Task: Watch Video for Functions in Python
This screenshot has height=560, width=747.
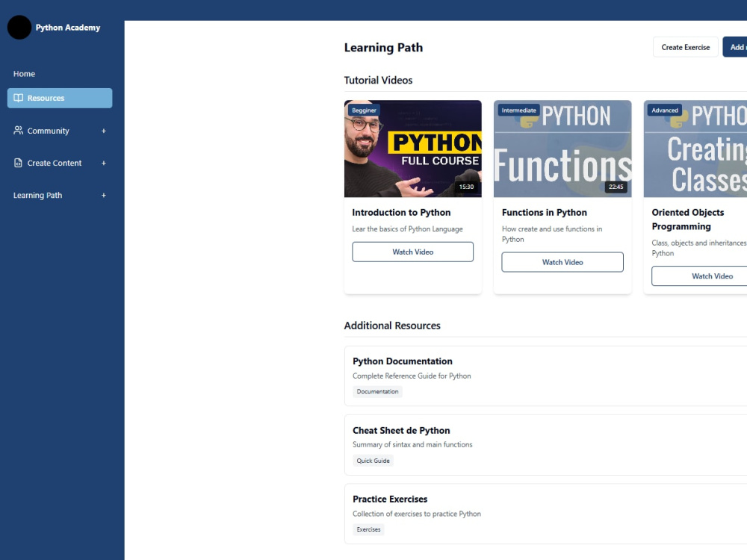Action: (x=562, y=262)
